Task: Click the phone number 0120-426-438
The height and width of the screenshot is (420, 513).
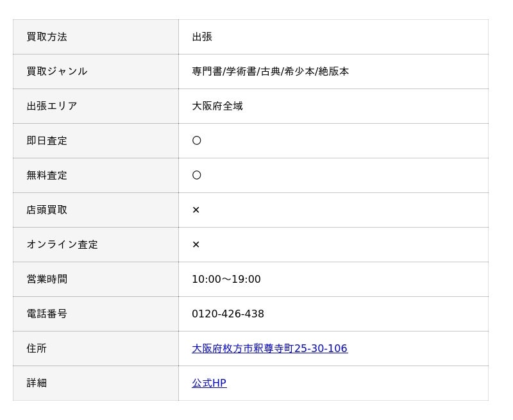Action: click(228, 314)
